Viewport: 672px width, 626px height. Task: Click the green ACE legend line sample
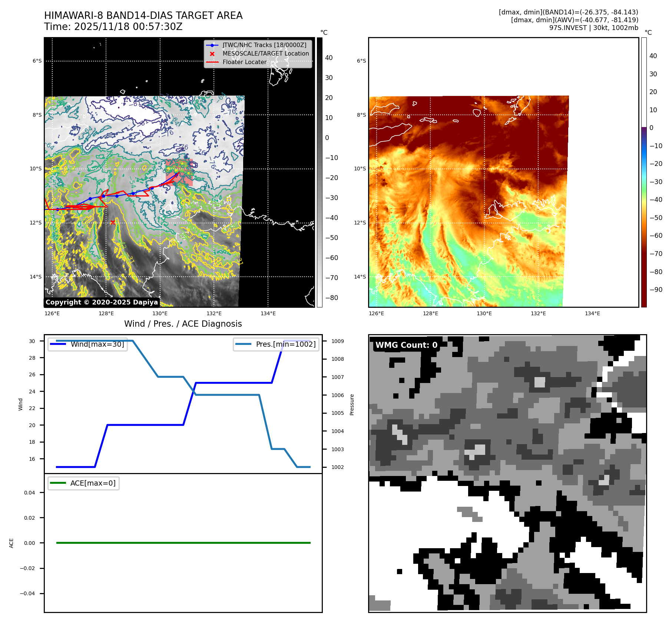coord(58,483)
